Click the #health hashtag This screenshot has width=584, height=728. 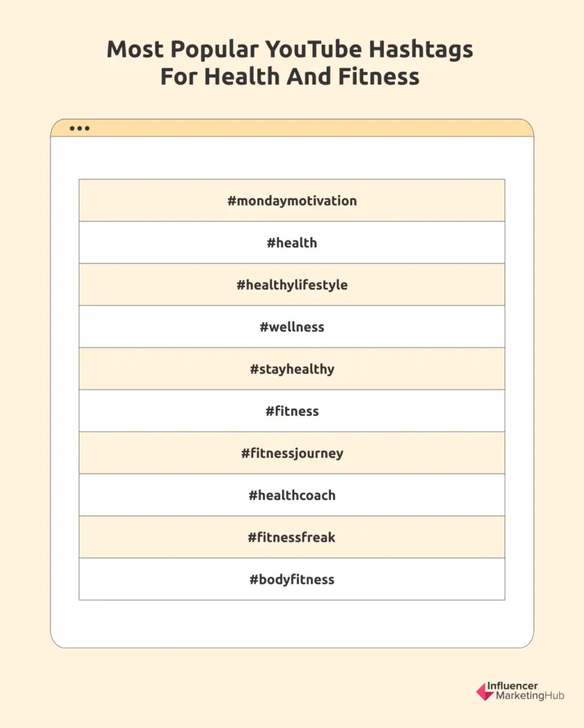pyautogui.click(x=292, y=242)
